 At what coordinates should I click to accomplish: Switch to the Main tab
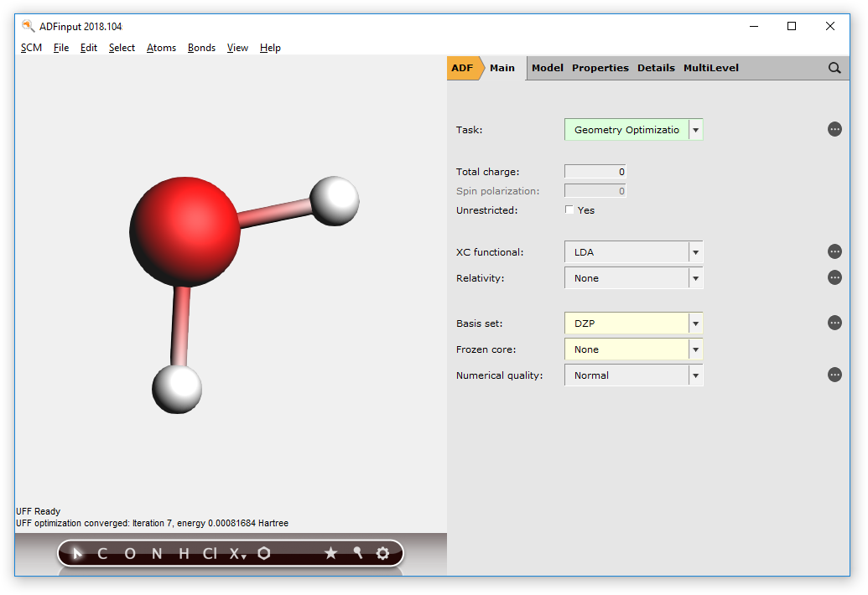pyautogui.click(x=502, y=68)
